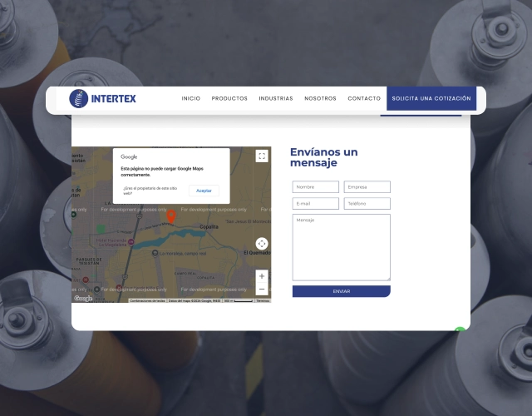Open the Nosotros menu item
Viewport: 532px width, 416px height.
coord(320,98)
